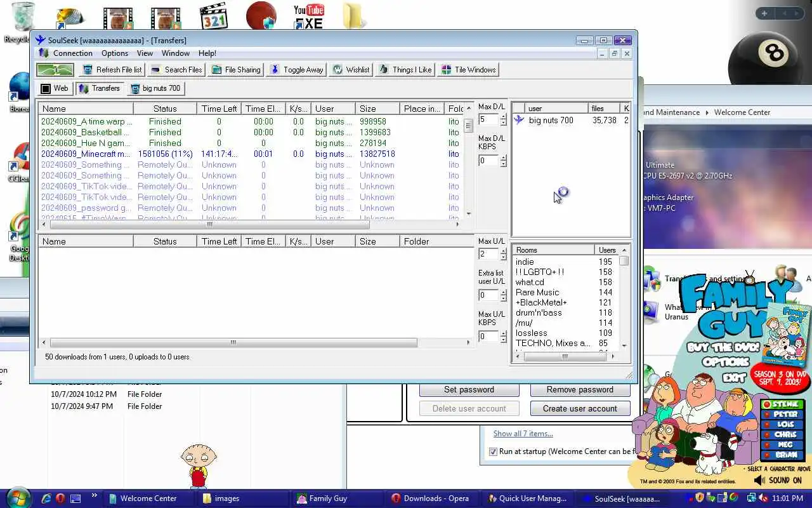Open the View menu
Viewport: 812px width, 508px height.
click(145, 53)
